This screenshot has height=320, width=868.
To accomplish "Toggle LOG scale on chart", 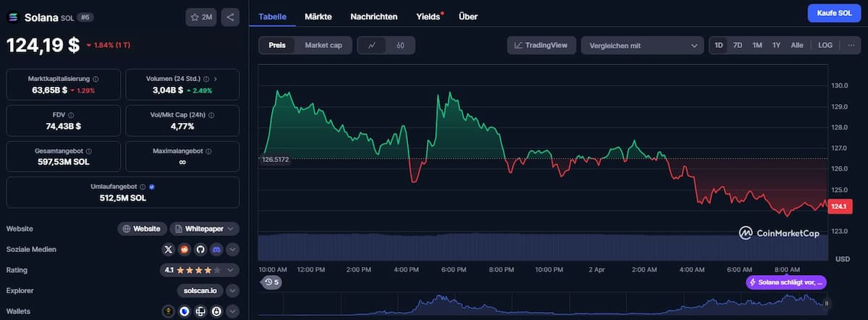I will click(825, 45).
